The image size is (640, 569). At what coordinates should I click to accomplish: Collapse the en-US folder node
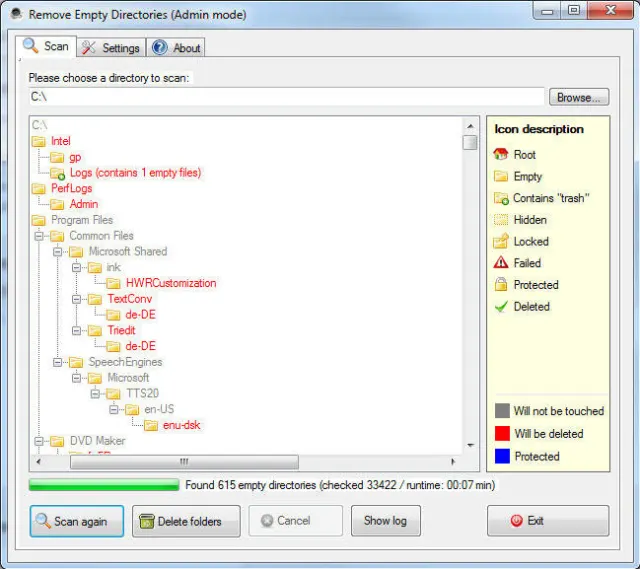[114, 409]
